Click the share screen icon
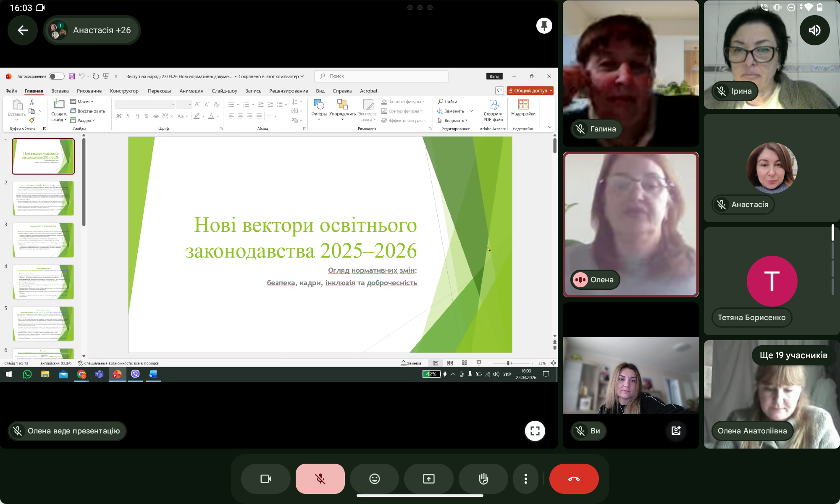 428,479
